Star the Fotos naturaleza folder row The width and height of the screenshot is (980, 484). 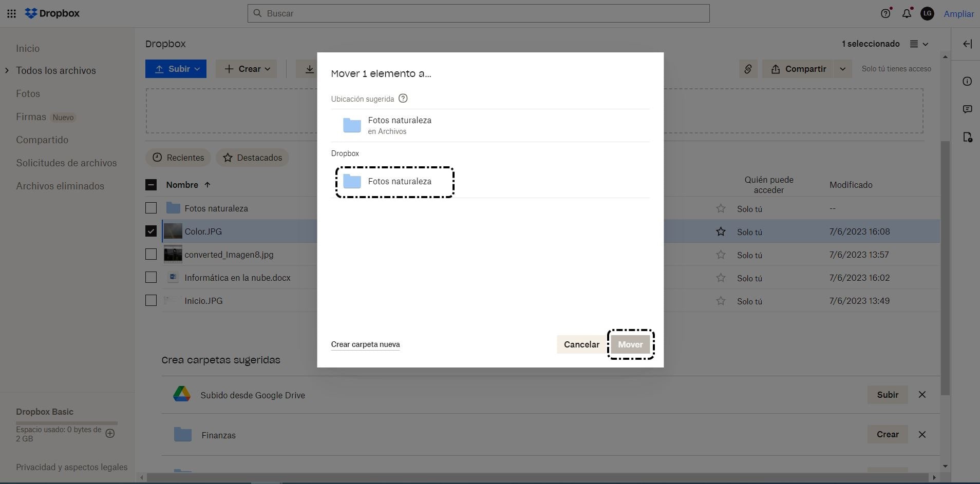coord(721,208)
